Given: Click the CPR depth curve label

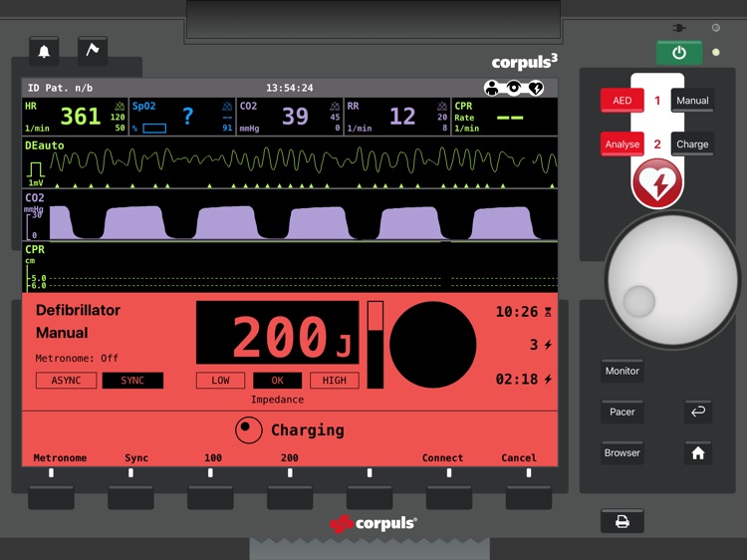Looking at the screenshot, I should click(35, 250).
